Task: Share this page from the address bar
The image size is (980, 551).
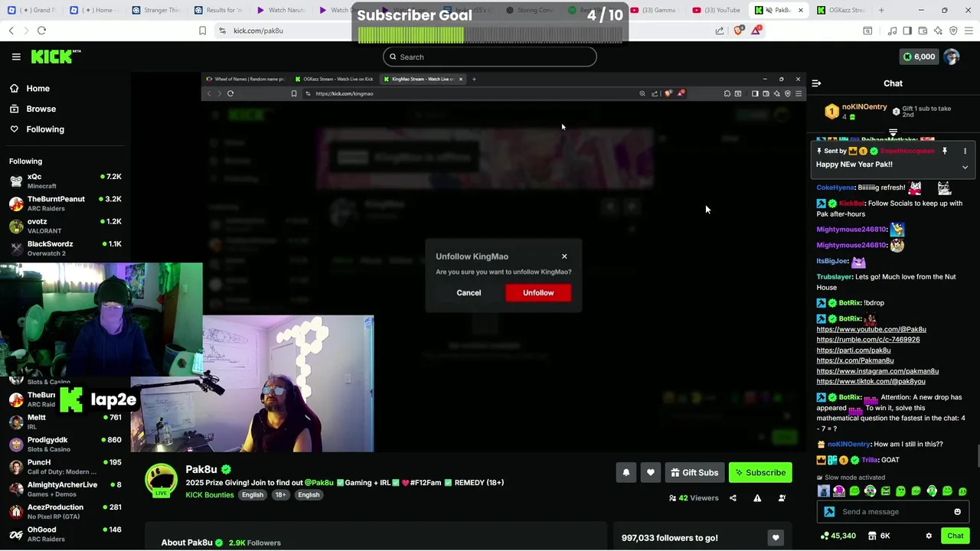Action: pos(720,31)
